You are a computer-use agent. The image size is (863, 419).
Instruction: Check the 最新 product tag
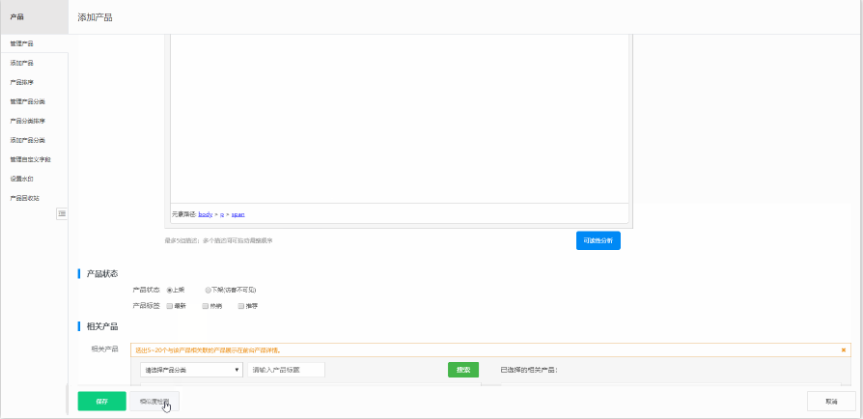[x=170, y=305]
